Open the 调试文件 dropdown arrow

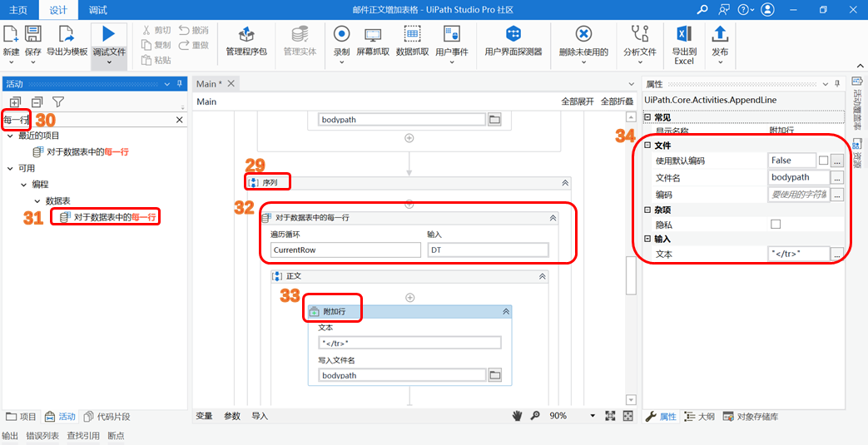(108, 62)
